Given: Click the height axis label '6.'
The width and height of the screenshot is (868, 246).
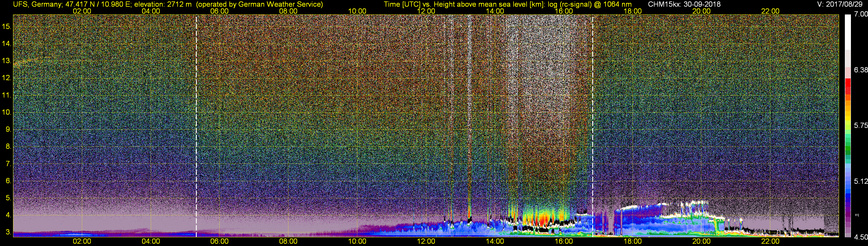Looking at the screenshot, I should pyautogui.click(x=9, y=181).
